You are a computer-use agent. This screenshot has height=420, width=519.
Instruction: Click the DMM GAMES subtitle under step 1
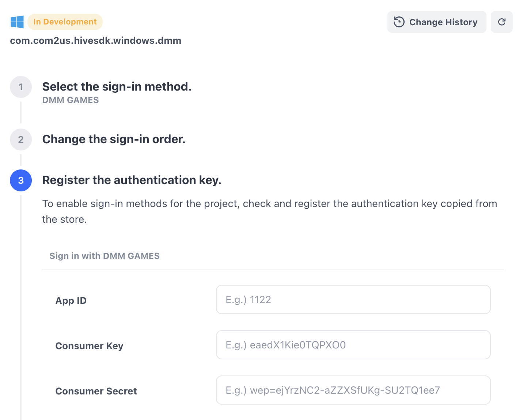click(x=71, y=100)
